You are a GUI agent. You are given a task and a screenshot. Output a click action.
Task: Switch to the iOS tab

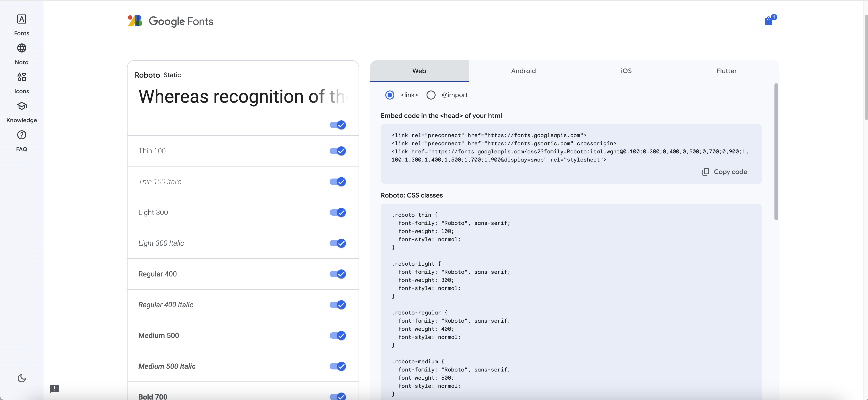pyautogui.click(x=626, y=71)
